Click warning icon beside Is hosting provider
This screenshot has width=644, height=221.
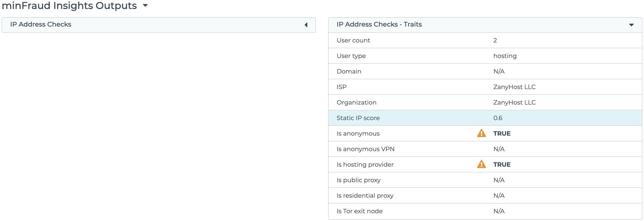pyautogui.click(x=481, y=164)
